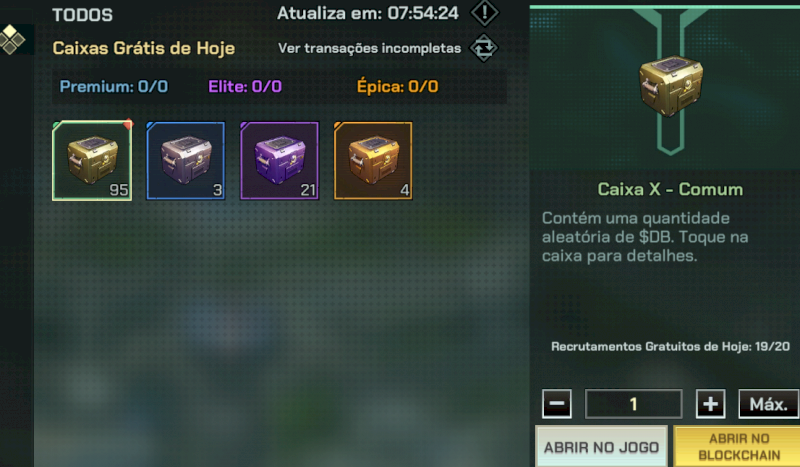Click the exclamation info diamond icon
The width and height of the screenshot is (800, 467).
(484, 12)
